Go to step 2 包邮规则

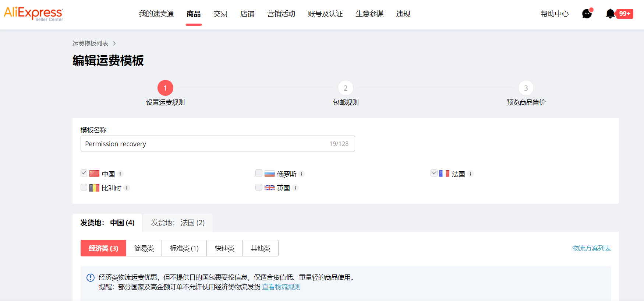[x=346, y=88]
